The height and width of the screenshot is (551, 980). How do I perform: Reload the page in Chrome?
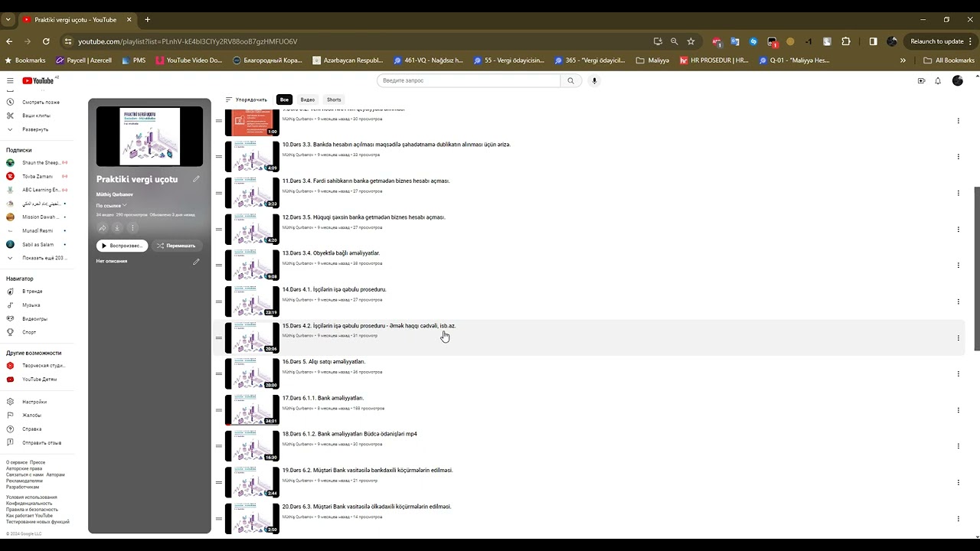pyautogui.click(x=46, y=41)
